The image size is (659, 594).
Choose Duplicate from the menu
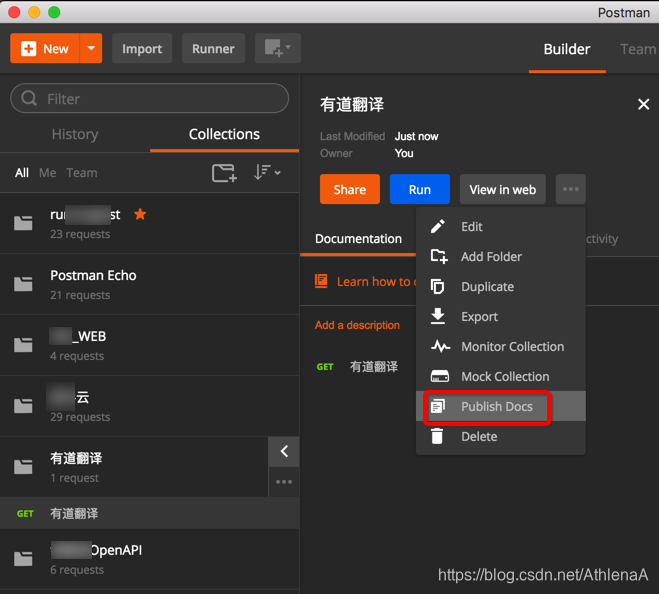pyautogui.click(x=501, y=286)
